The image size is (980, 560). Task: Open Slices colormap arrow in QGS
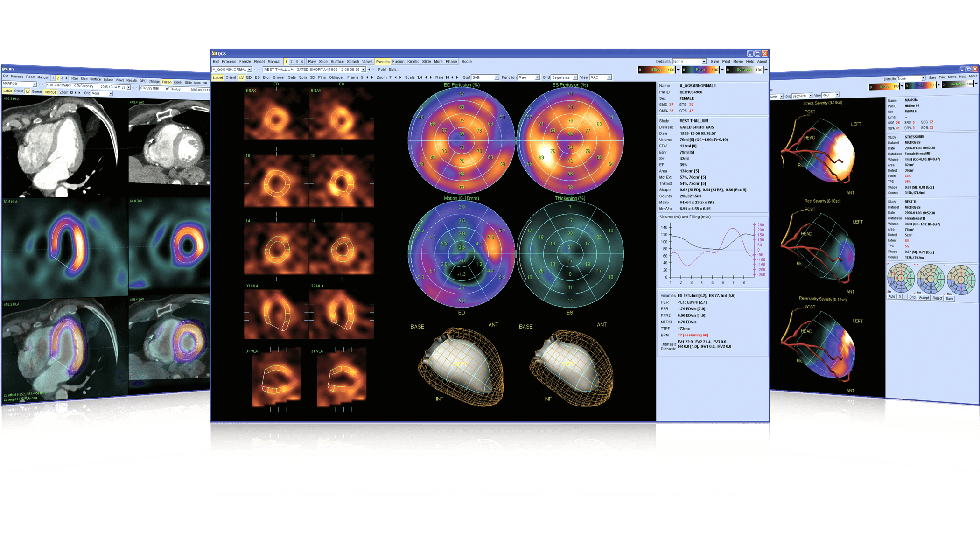pos(678,70)
